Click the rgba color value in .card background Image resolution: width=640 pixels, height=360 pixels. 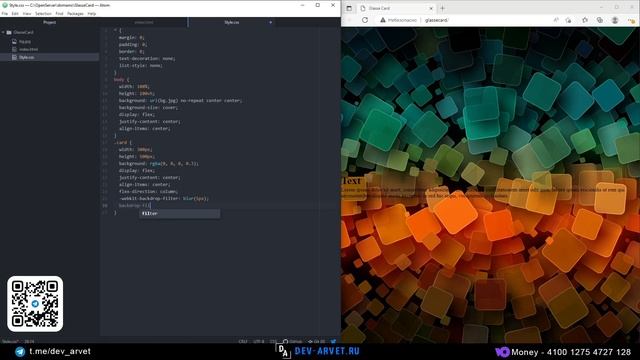[174, 164]
